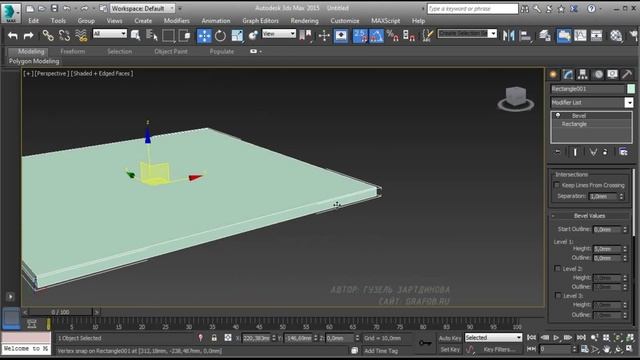Open the Modifiers menu

click(x=176, y=20)
